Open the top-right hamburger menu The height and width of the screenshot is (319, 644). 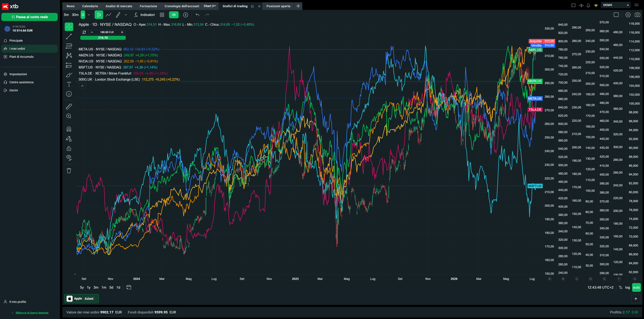(x=637, y=5)
